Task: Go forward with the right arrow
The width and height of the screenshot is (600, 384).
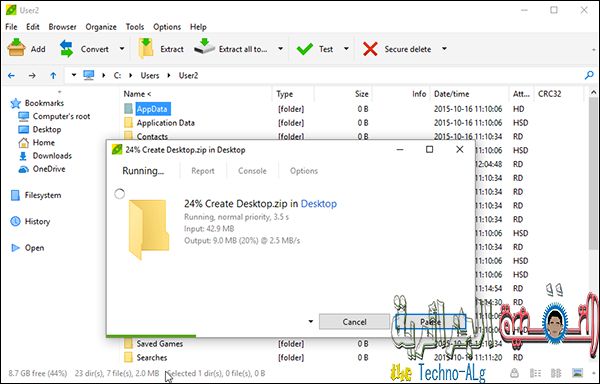Action: pyautogui.click(x=32, y=75)
